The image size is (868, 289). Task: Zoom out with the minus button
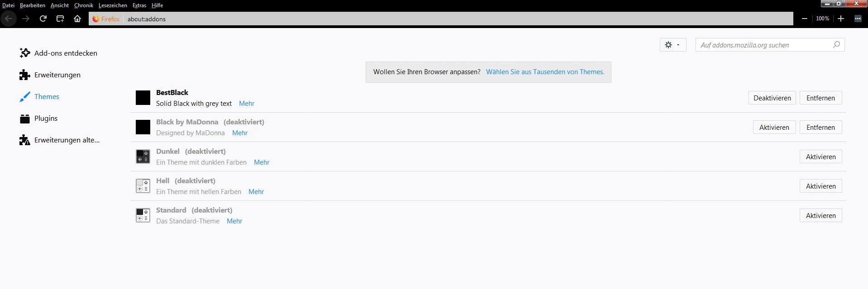805,19
